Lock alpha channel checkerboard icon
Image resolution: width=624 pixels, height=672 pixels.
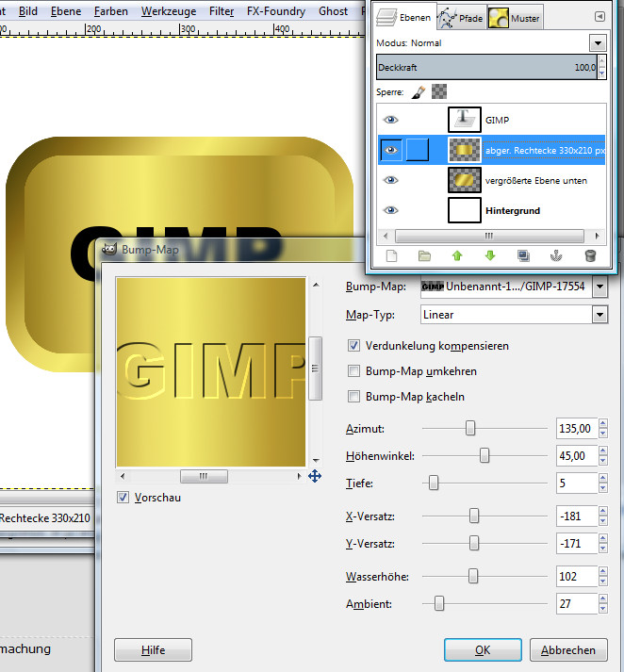pos(439,92)
